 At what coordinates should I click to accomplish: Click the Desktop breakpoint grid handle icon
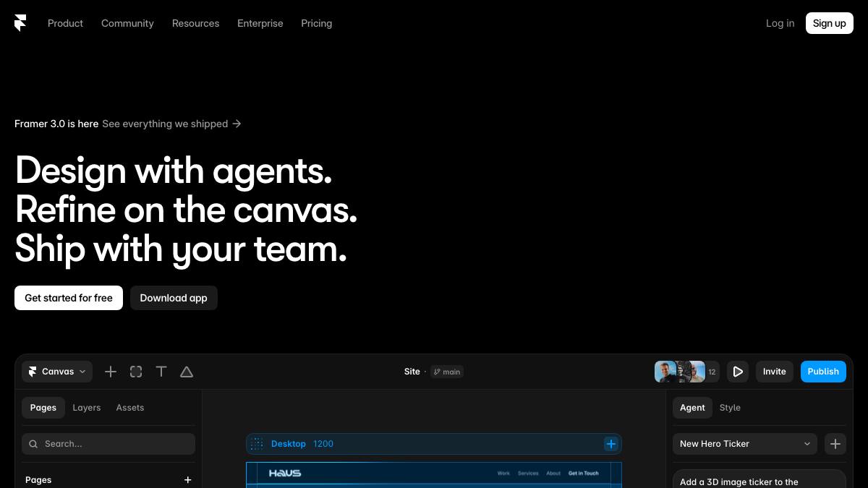tap(257, 444)
